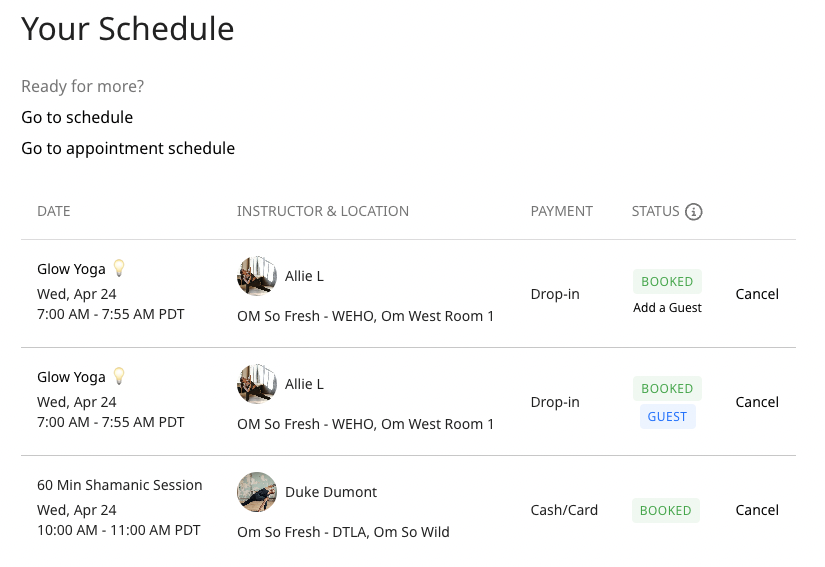Click the STATUS column header text
This screenshot has width=825, height=567.
tap(655, 212)
